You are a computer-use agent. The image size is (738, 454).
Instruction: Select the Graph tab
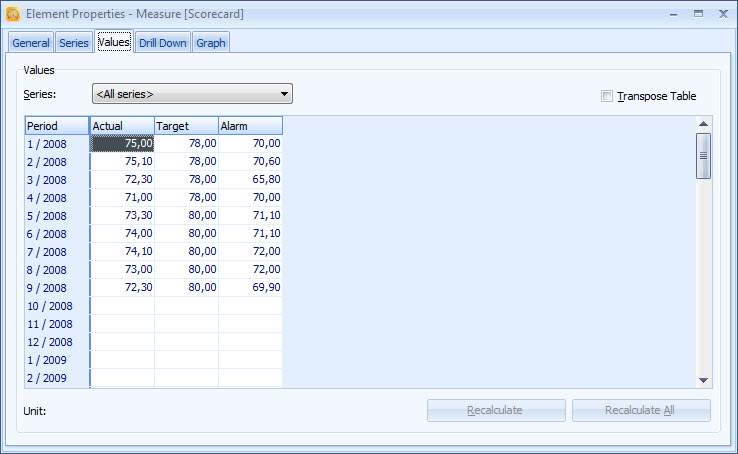[211, 43]
